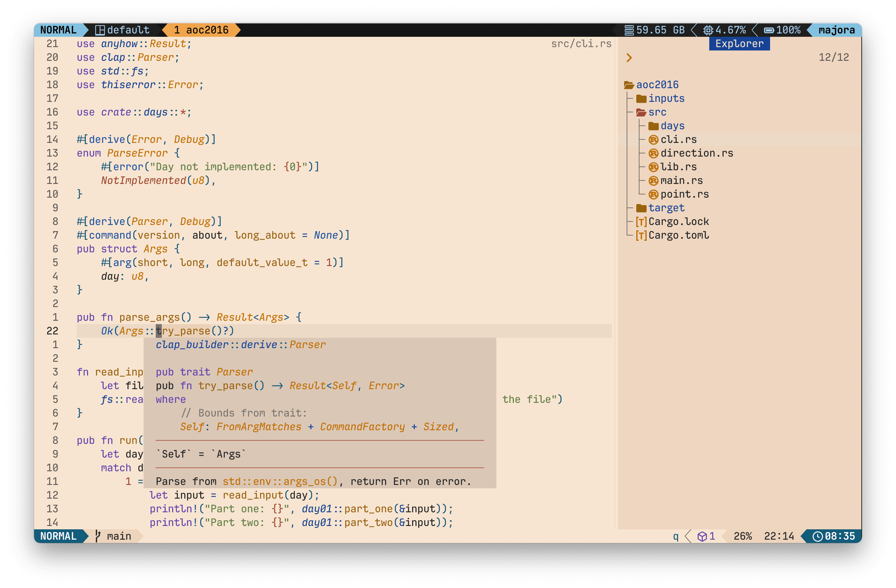
Task: Click the orange prompt chevron in Explorer
Action: 629,57
